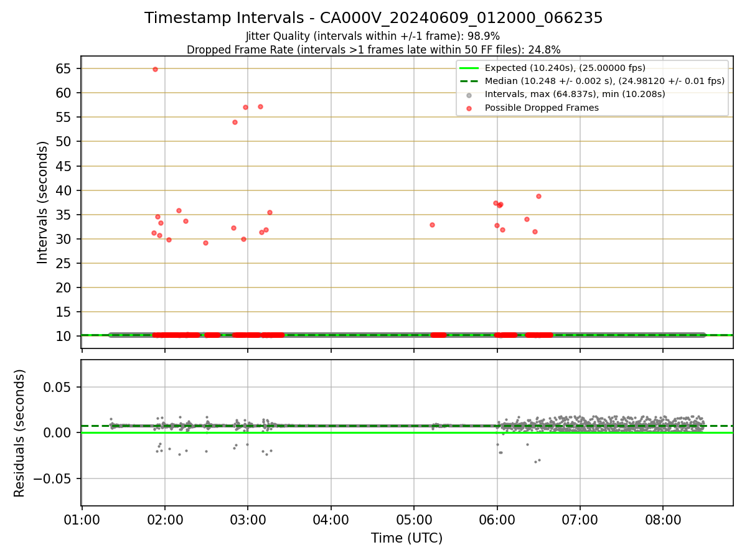
Task: Click the "06:00" x-axis tick label
Action: coord(497,518)
